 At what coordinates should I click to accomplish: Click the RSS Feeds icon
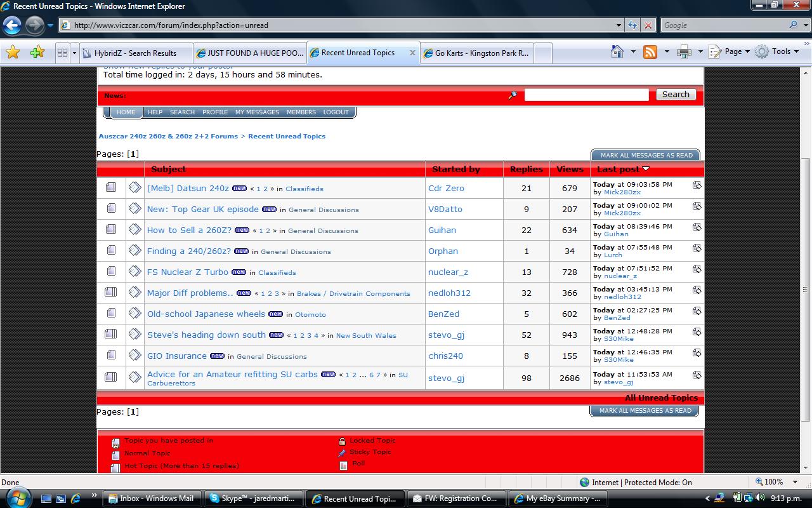pyautogui.click(x=650, y=52)
